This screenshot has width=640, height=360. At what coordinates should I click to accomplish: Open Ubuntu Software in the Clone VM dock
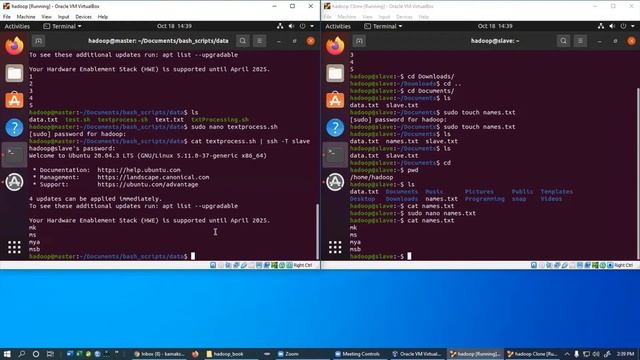click(x=335, y=100)
